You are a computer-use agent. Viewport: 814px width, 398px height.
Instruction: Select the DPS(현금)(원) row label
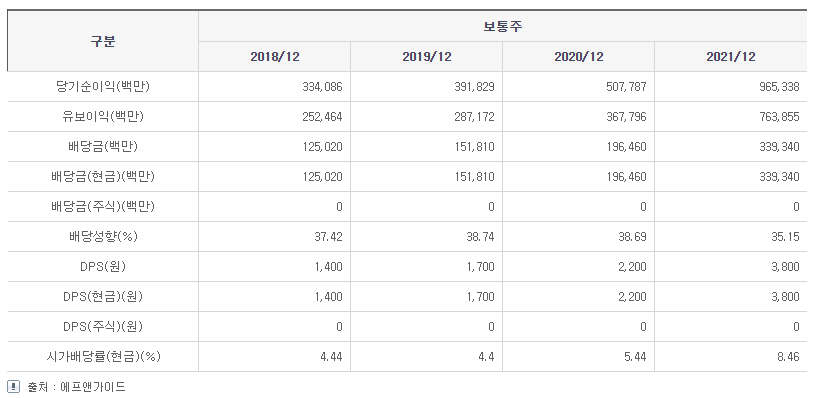[x=103, y=297]
